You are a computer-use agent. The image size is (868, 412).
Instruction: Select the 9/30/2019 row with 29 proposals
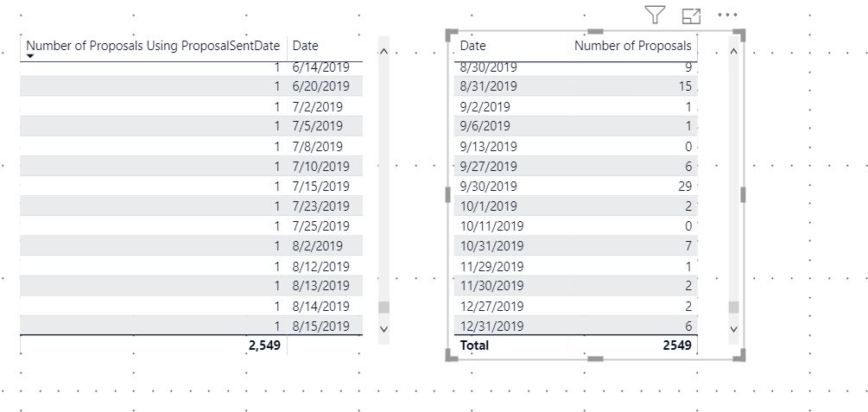point(576,186)
